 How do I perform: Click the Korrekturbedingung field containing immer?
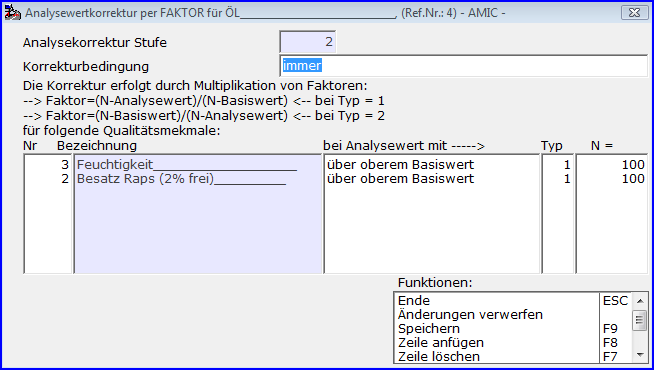[464, 65]
